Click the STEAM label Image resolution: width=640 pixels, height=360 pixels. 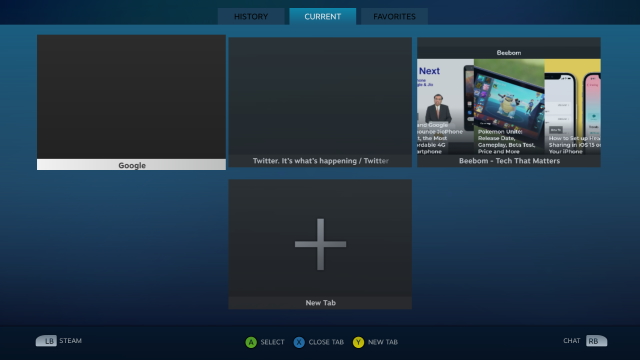pos(71,340)
